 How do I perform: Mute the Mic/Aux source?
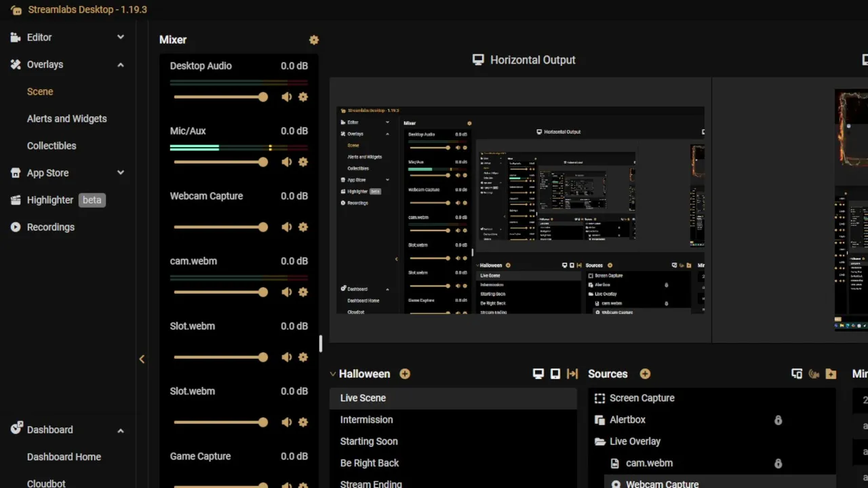point(287,162)
